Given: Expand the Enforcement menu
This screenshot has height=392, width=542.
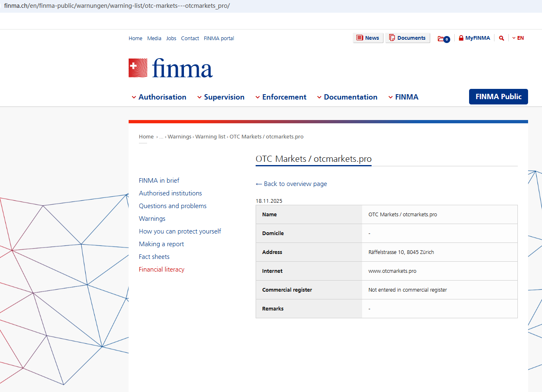Looking at the screenshot, I should tap(281, 97).
